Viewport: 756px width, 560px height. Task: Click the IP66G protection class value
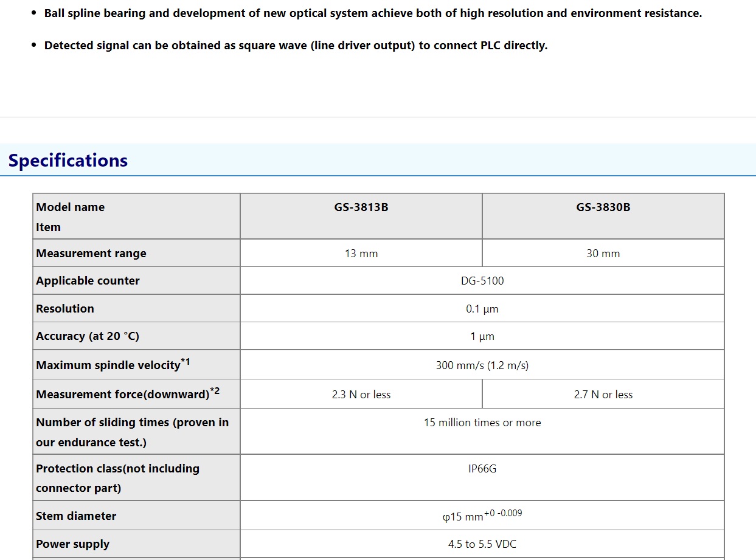click(x=482, y=469)
